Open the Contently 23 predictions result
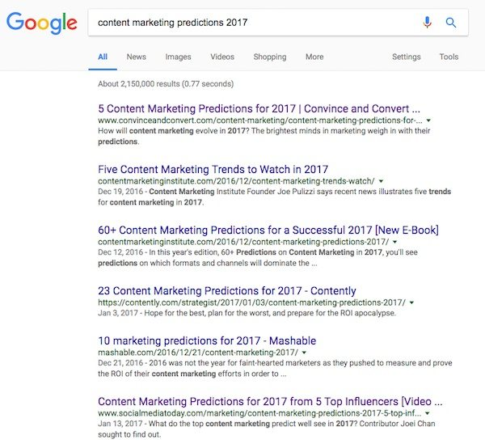 tap(227, 290)
